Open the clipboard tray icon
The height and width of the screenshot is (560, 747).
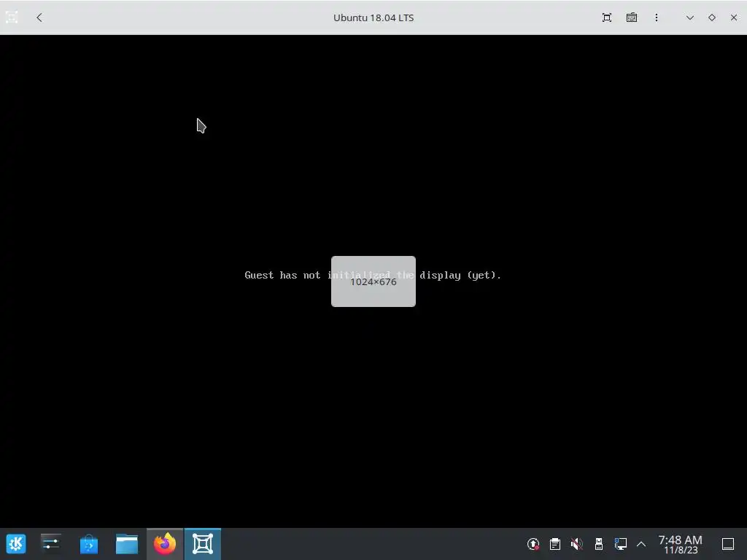tap(555, 544)
